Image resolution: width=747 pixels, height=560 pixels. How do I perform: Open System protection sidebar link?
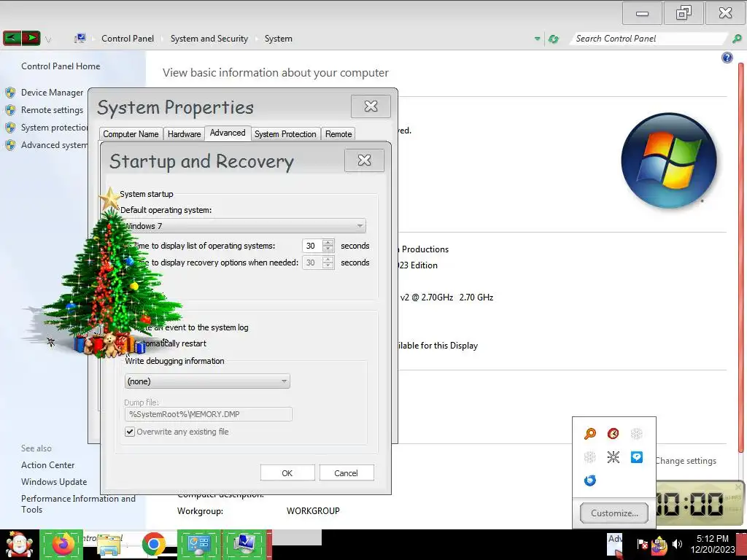pos(54,128)
